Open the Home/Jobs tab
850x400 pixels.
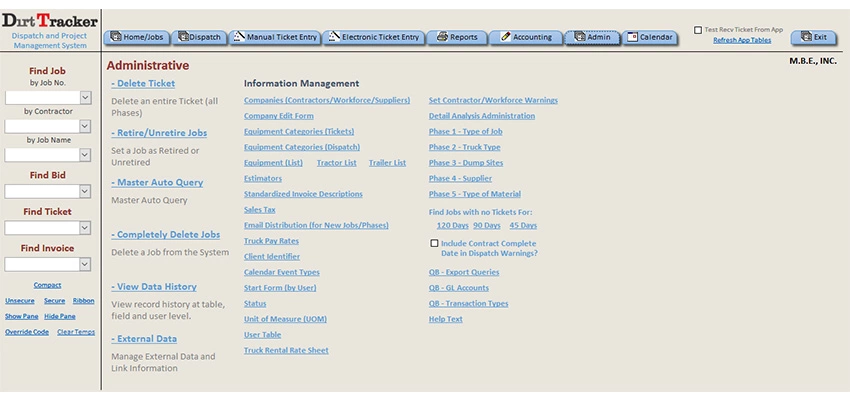[137, 37]
